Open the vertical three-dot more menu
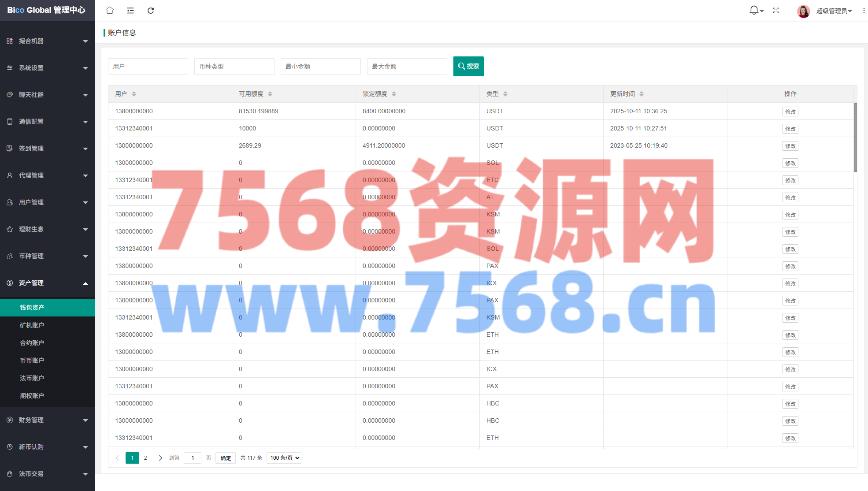This screenshot has height=491, width=868. (863, 10)
